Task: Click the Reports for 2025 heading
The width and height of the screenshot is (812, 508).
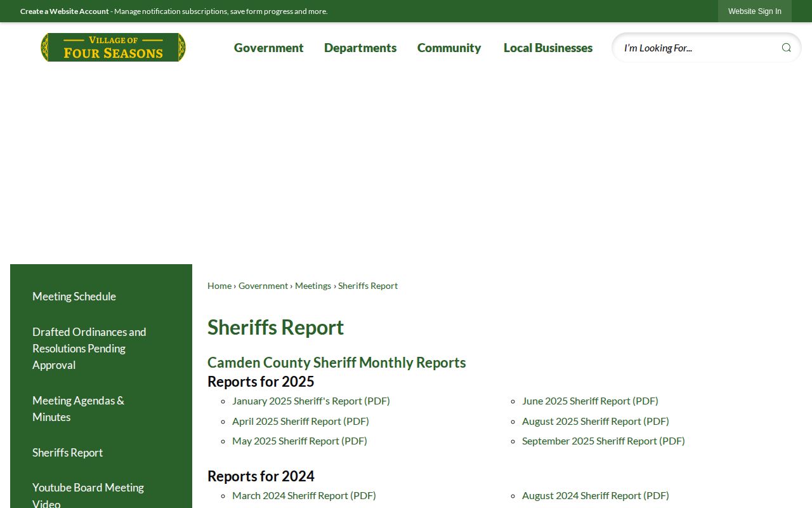Action: 261,382
